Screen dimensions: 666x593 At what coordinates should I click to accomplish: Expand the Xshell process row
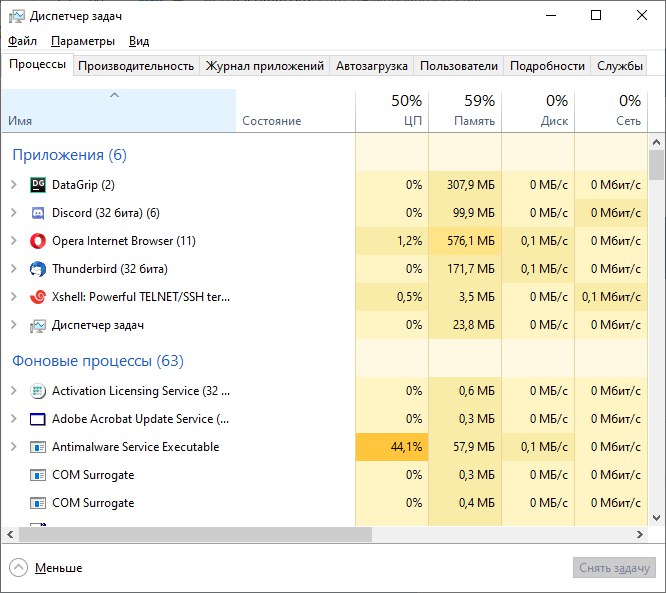[x=14, y=296]
